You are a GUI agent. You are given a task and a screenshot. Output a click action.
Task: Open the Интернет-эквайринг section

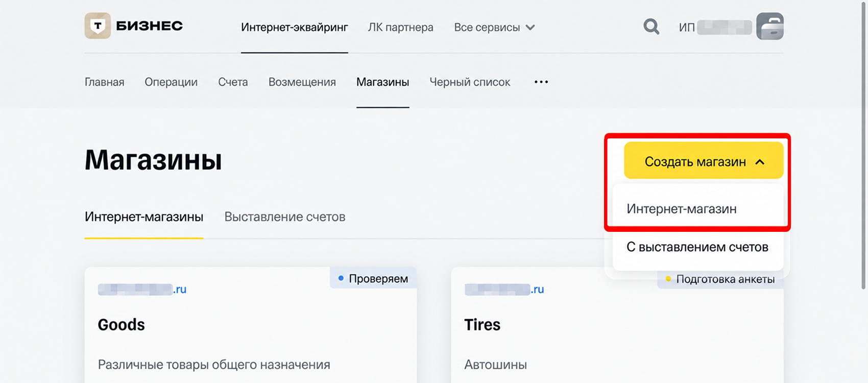pos(295,28)
